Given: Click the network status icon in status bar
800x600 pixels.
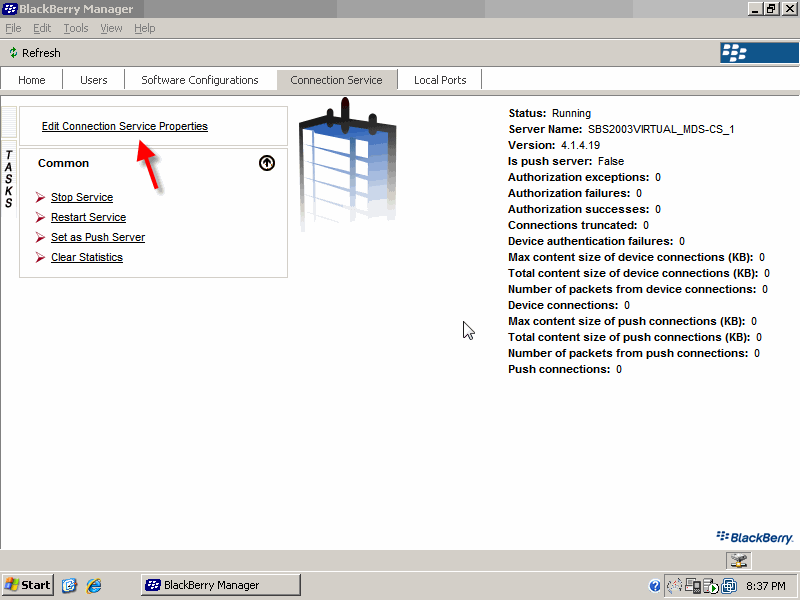Looking at the screenshot, I should (x=739, y=561).
